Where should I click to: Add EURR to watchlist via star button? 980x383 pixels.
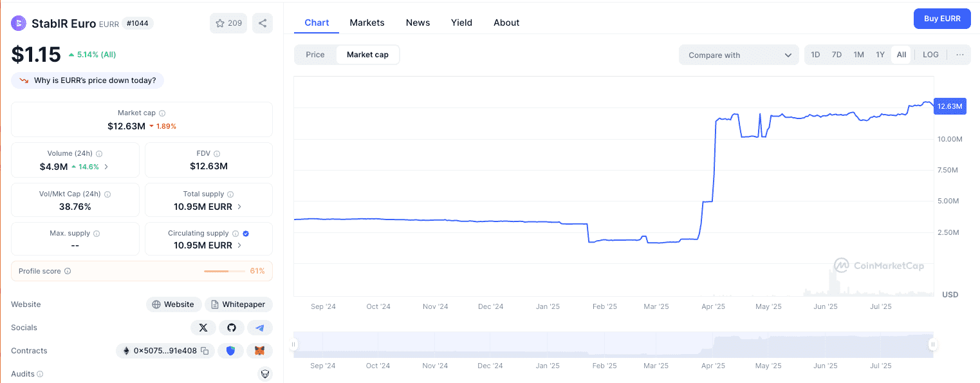(x=228, y=23)
